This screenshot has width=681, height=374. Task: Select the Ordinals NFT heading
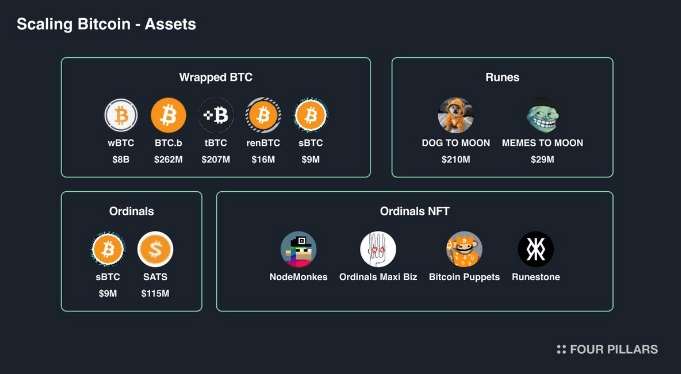coord(415,212)
